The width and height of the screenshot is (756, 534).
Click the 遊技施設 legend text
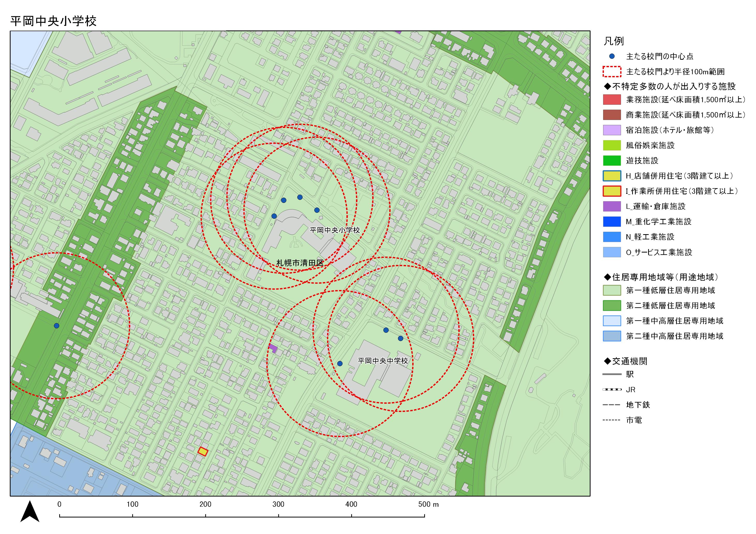[642, 161]
